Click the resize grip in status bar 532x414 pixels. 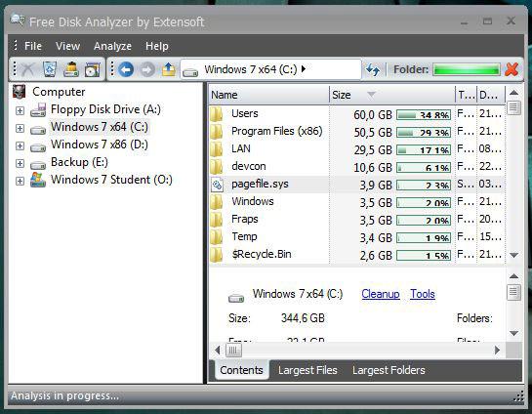[519, 396]
